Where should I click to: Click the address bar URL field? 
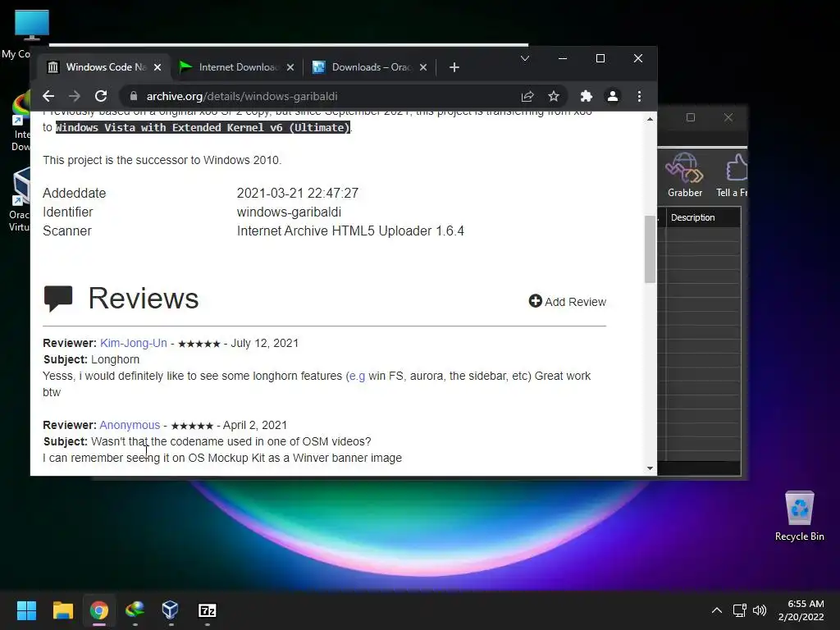tap(322, 97)
